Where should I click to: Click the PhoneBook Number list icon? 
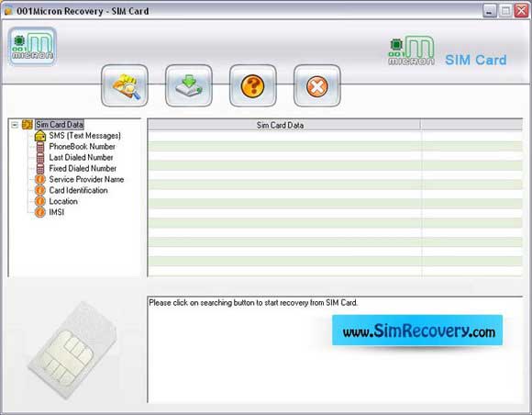pos(40,147)
